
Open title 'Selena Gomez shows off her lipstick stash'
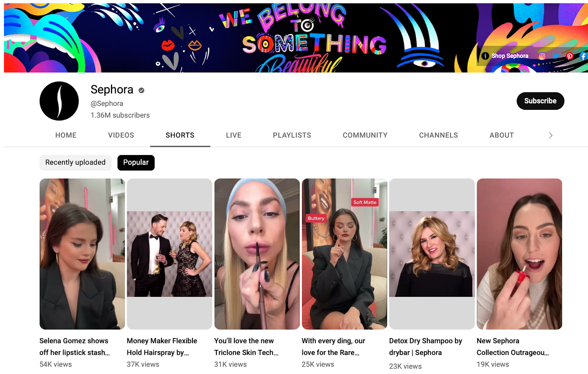(75, 347)
